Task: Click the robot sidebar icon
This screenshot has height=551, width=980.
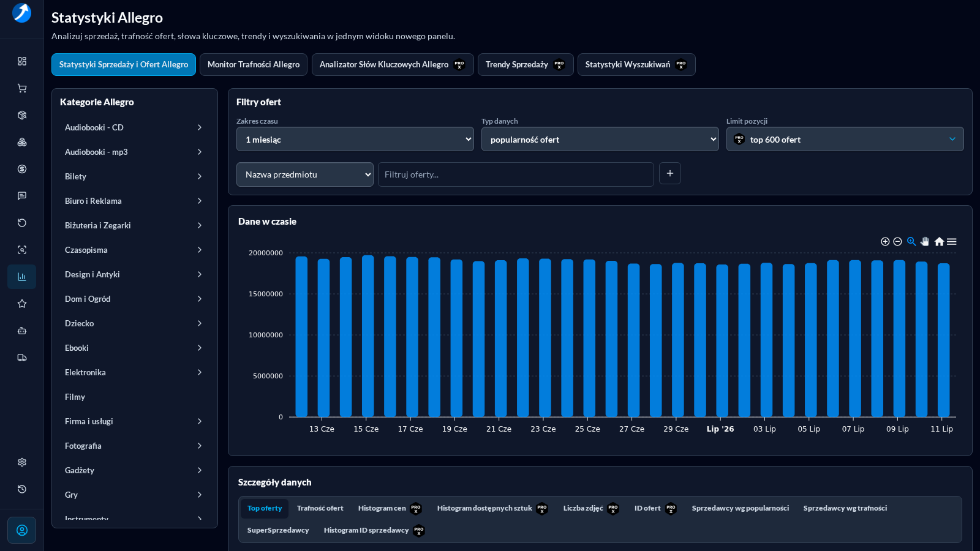Action: [22, 331]
